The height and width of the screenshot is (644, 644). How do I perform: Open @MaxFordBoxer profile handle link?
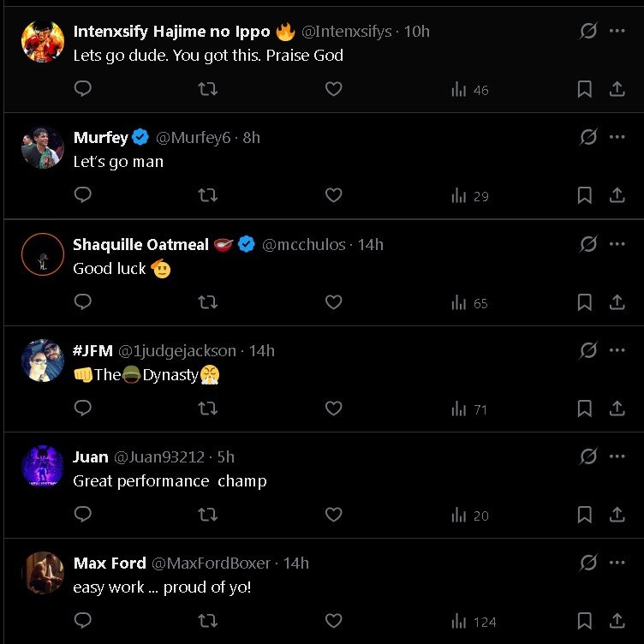211,563
